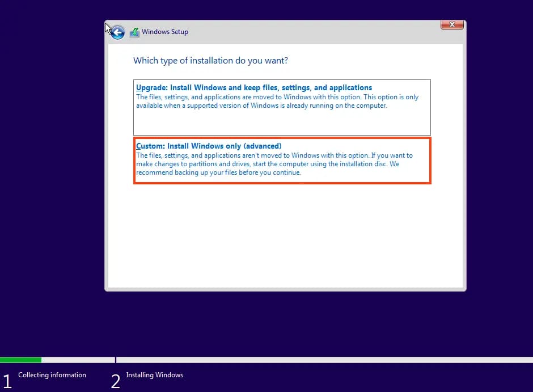Click the blue back arrow button
This screenshot has height=392, width=533.
pyautogui.click(x=117, y=32)
